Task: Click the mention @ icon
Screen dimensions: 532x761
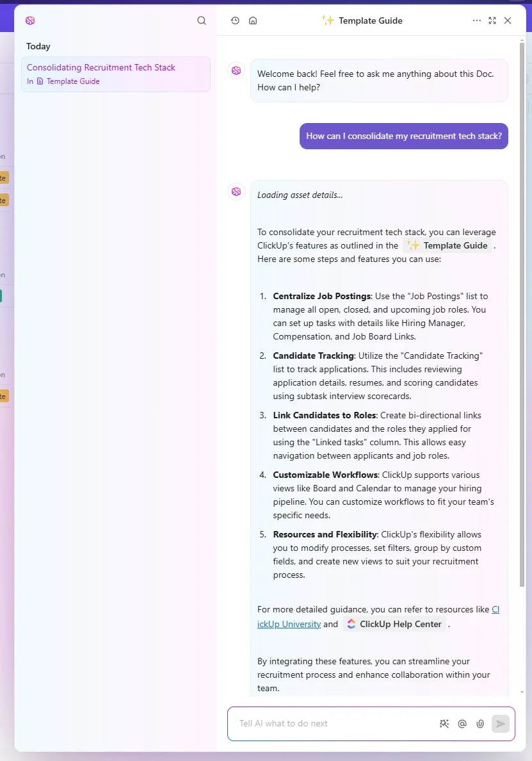Action: pyautogui.click(x=462, y=724)
